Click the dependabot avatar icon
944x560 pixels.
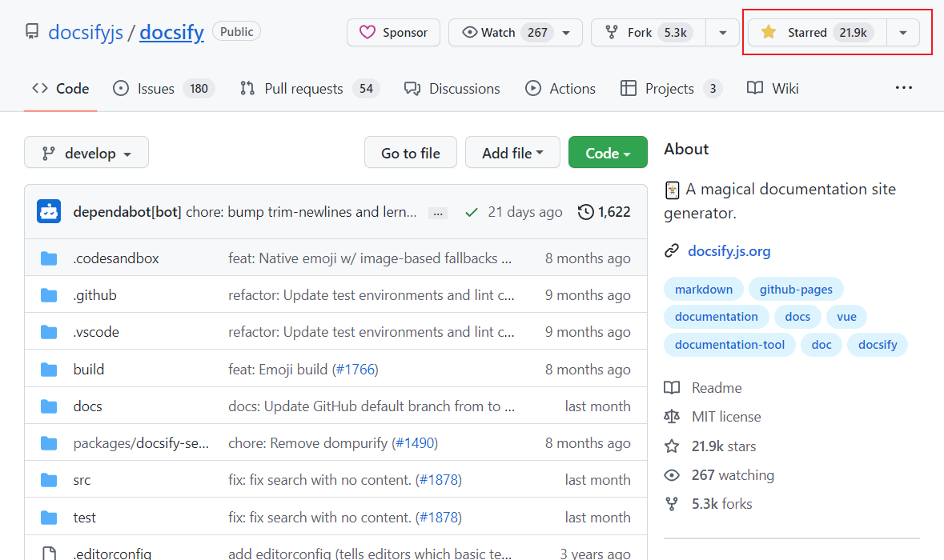(x=49, y=212)
